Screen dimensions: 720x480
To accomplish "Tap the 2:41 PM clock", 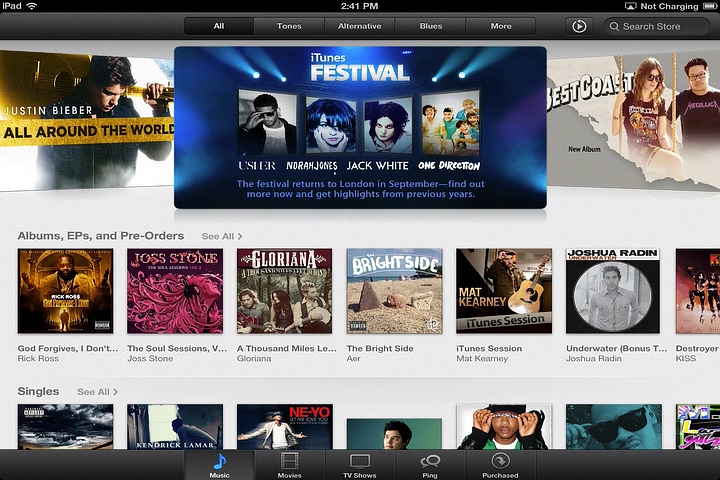I will pos(360,6).
